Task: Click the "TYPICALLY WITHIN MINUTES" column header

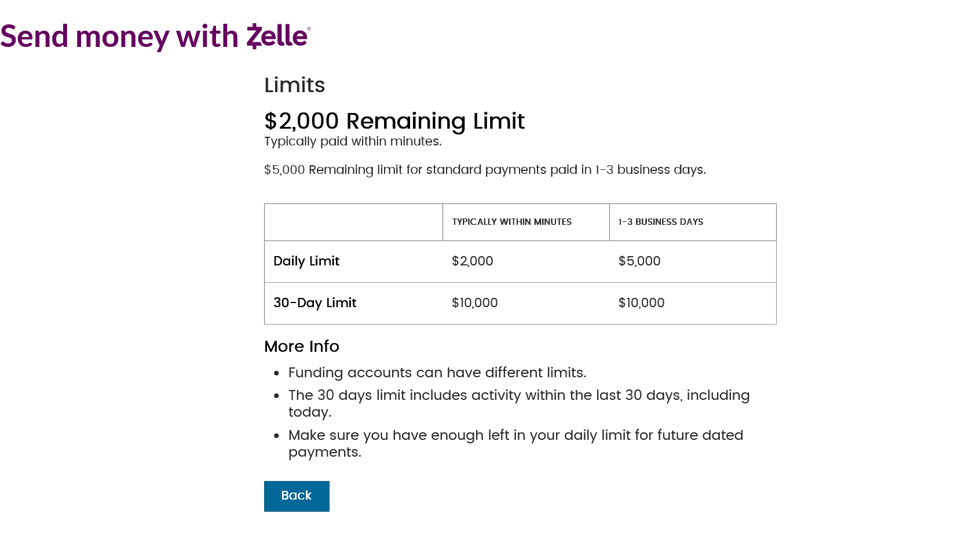Action: (511, 222)
